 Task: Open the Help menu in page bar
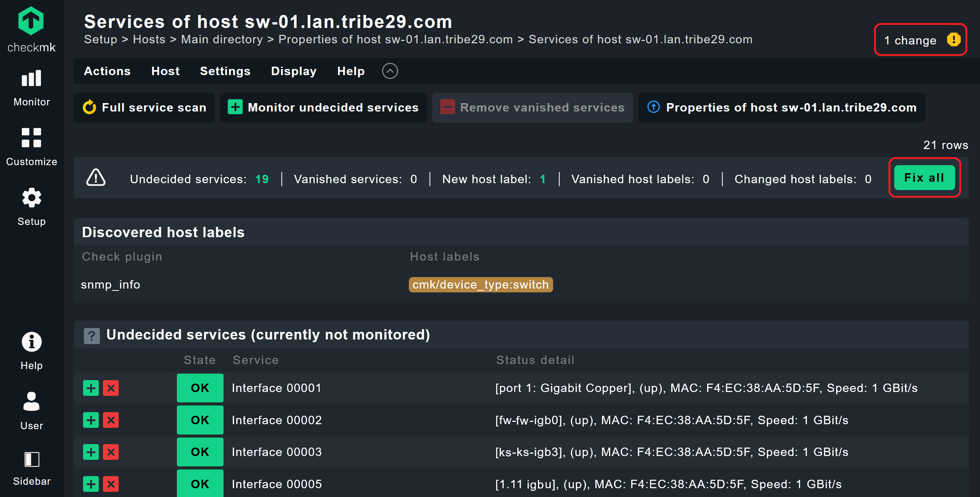point(351,71)
